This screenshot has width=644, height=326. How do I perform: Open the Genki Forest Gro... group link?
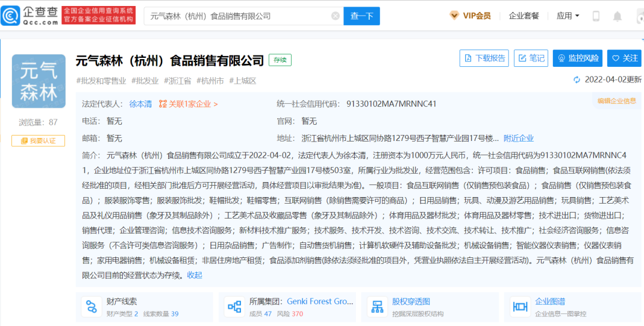[320, 302]
